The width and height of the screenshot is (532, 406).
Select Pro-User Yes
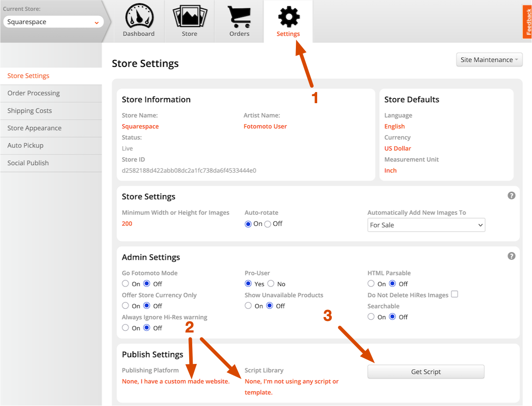pyautogui.click(x=249, y=283)
